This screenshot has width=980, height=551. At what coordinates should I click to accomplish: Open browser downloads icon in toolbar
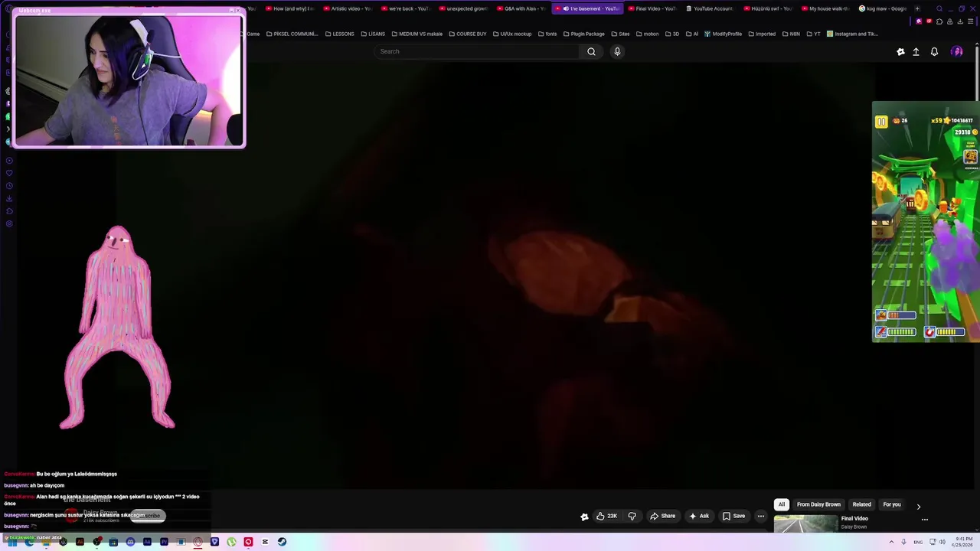[x=960, y=21]
